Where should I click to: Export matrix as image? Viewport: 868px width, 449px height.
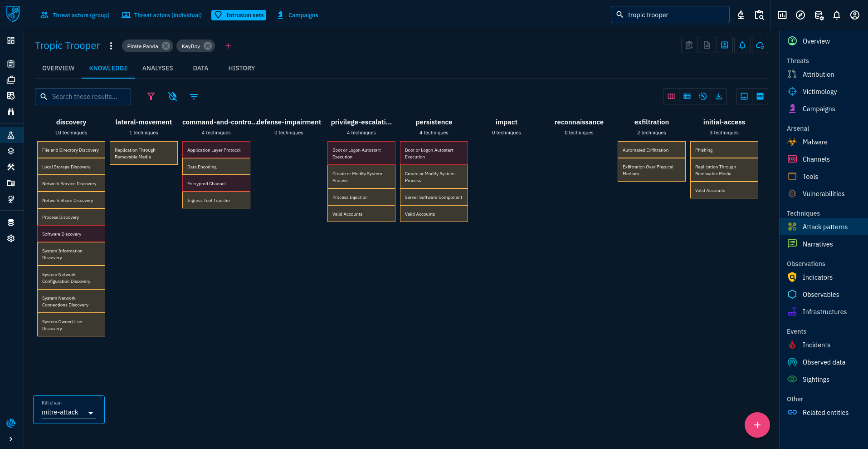click(744, 96)
